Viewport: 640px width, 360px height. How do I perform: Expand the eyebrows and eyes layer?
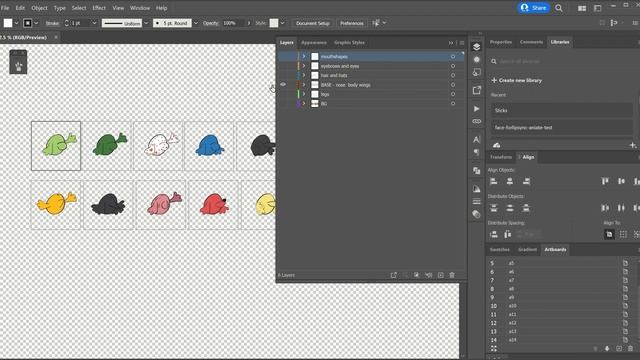coord(304,66)
